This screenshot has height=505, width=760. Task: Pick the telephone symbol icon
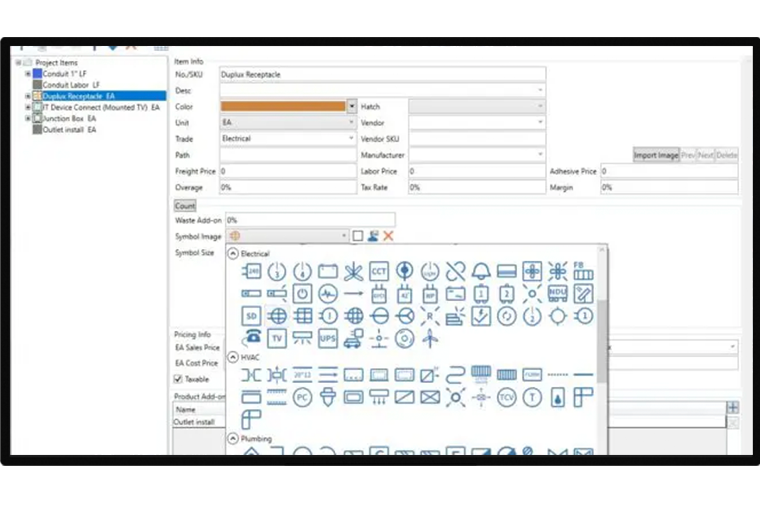coord(252,338)
